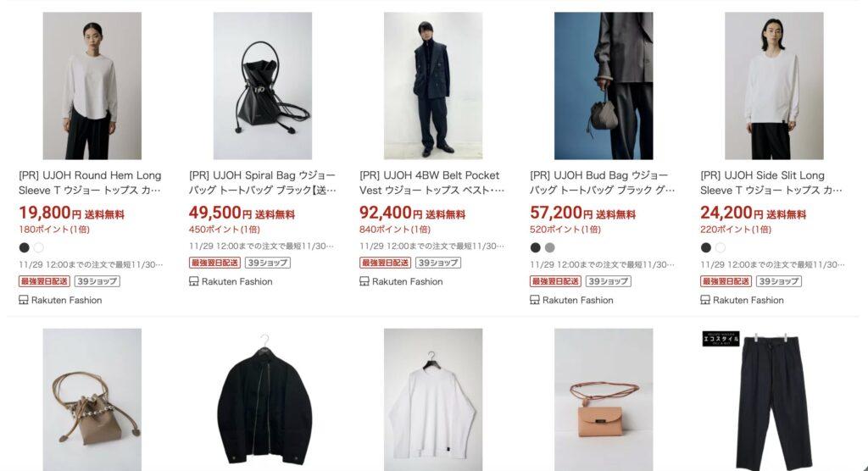Screen dimensions: 868x471
Task: Click Belt Pocket Vest model photo
Action: coord(433,86)
